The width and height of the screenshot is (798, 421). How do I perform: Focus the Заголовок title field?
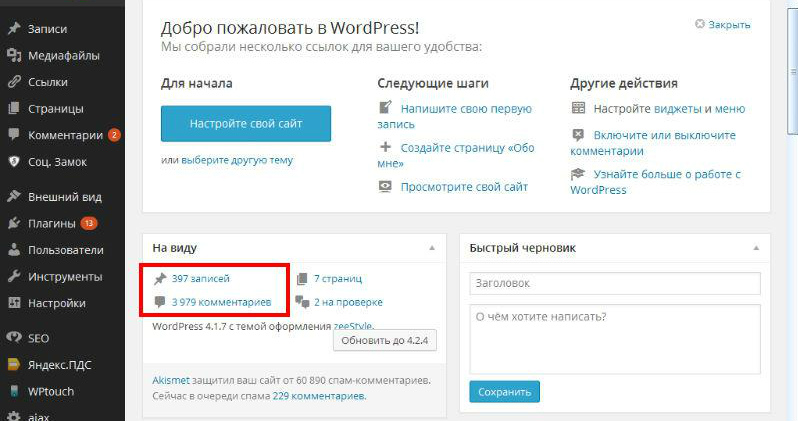coord(615,283)
